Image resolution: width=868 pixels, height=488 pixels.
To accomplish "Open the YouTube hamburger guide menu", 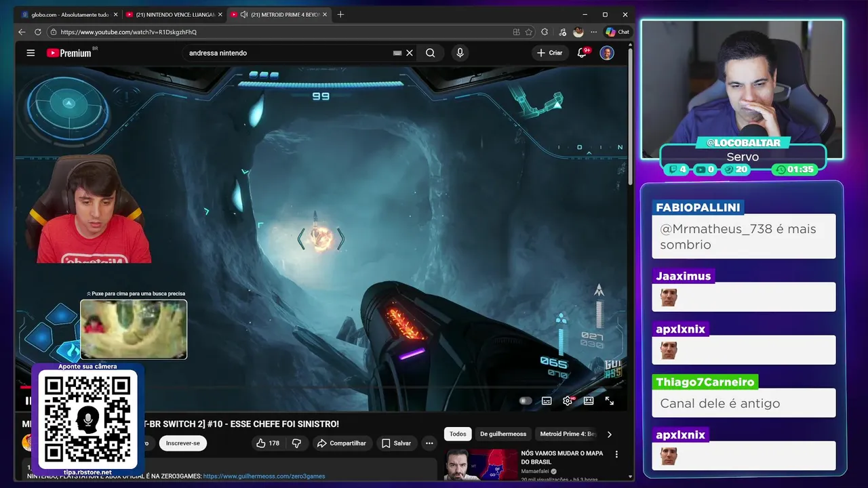I will [x=31, y=53].
